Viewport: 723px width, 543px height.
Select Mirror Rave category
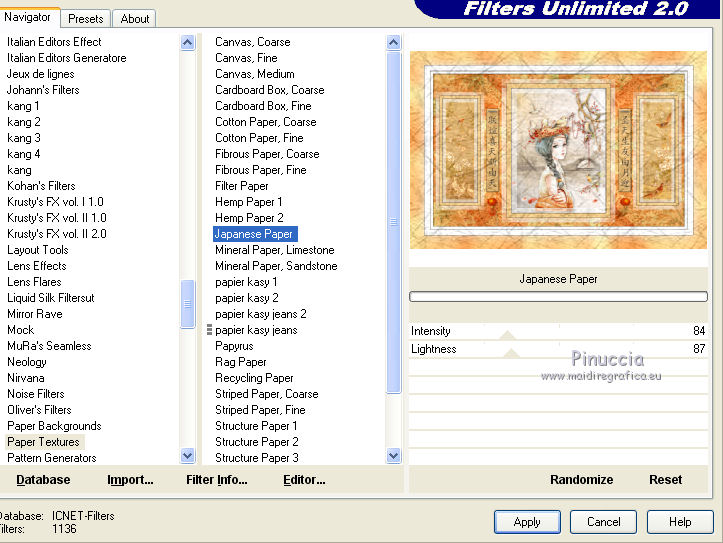[35, 314]
